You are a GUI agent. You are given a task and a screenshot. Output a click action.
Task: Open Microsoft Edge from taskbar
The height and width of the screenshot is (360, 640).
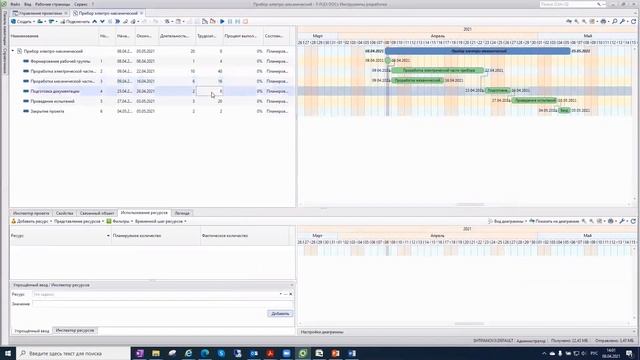pyautogui.click(x=205, y=353)
